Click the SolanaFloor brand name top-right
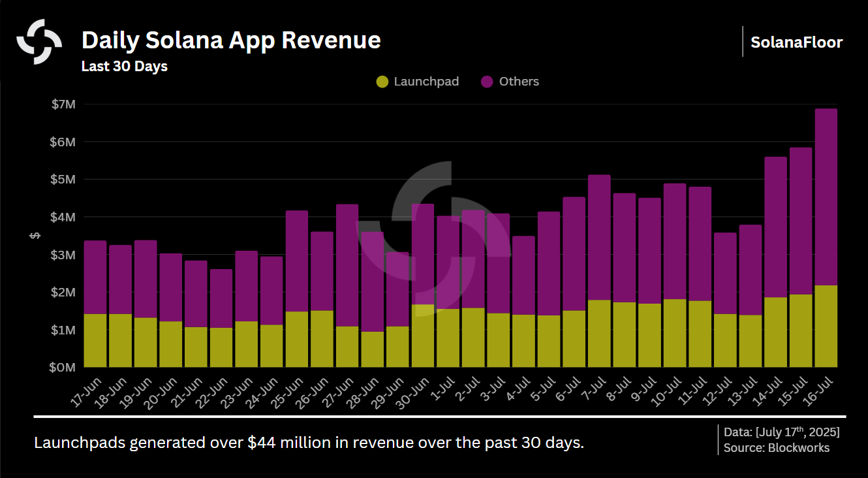Image resolution: width=868 pixels, height=478 pixels. click(798, 42)
